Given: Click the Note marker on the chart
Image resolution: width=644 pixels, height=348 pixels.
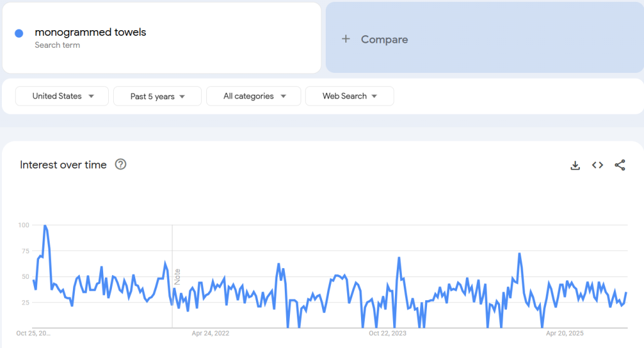Looking at the screenshot, I should click(177, 276).
